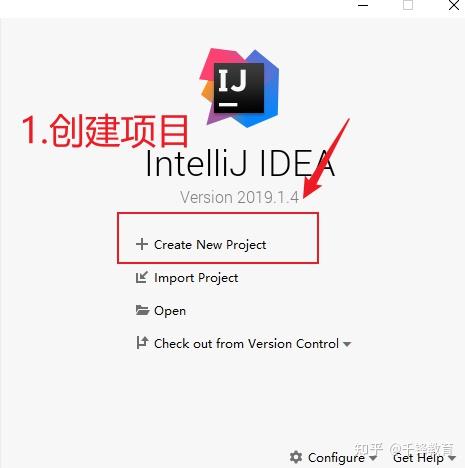Click the version control checkout icon
Viewport: 465px width, 468px height.
pos(142,342)
